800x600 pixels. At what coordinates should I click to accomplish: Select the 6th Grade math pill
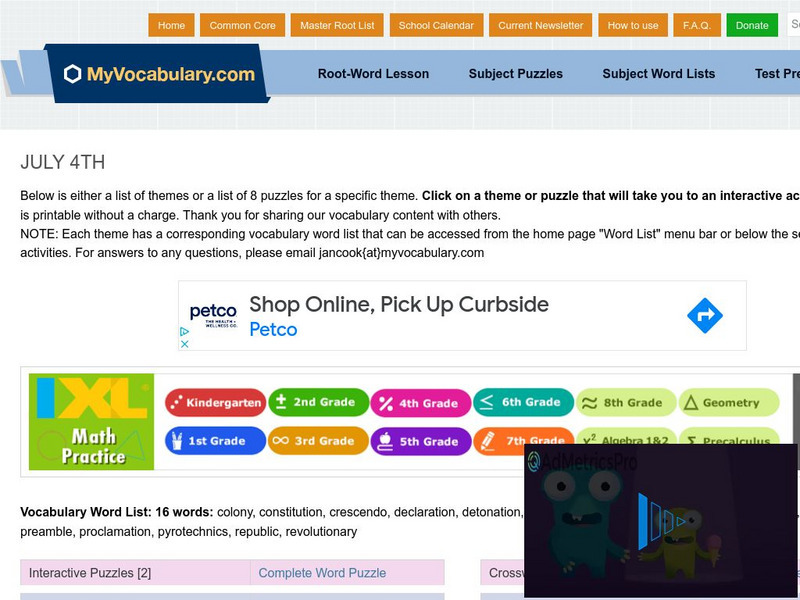523,402
